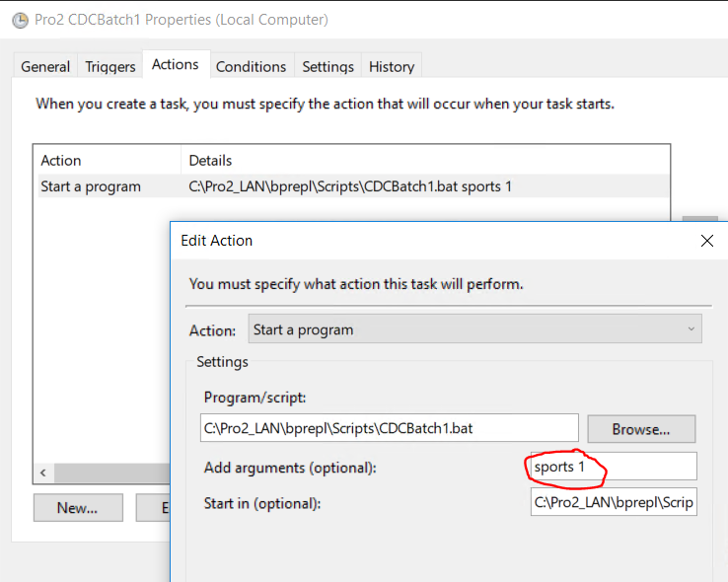Open the Settings tab

coord(328,66)
